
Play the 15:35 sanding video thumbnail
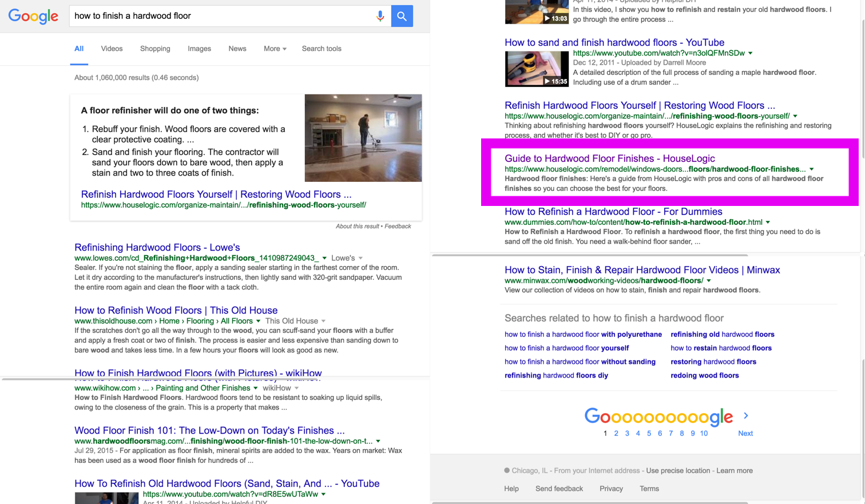[x=537, y=69]
